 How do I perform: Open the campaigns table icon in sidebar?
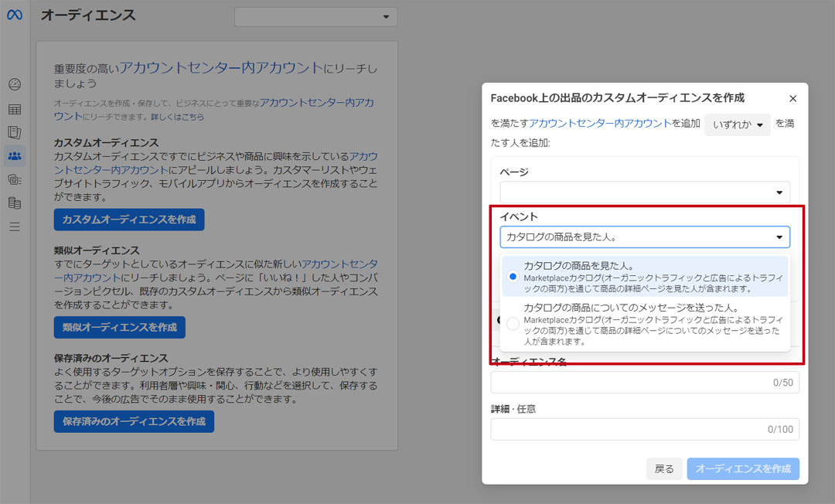click(15, 110)
